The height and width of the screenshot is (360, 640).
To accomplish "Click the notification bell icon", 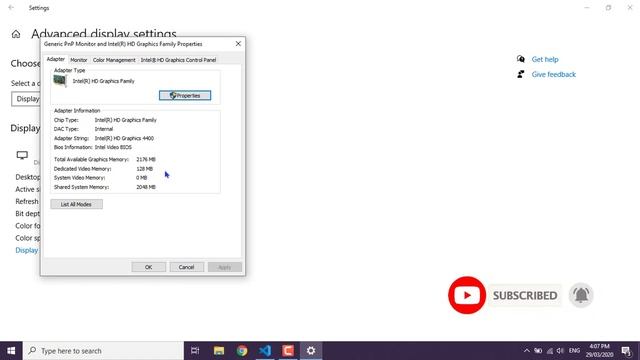I will [x=581, y=295].
